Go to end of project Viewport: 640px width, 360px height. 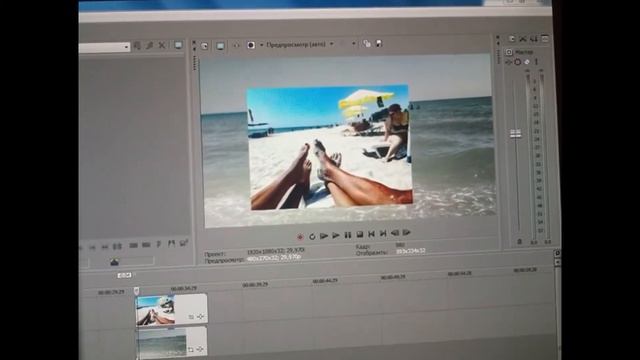(383, 233)
